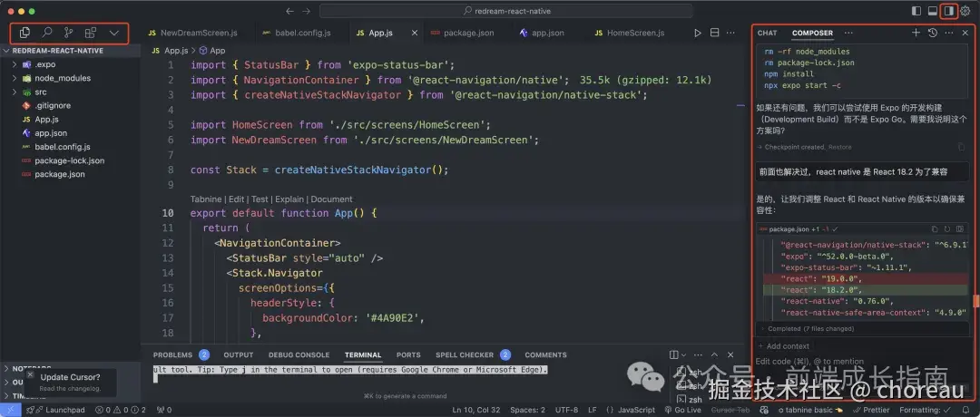Change the JavaScript language mode in status bar
This screenshot has height=417, width=980.
click(x=635, y=410)
